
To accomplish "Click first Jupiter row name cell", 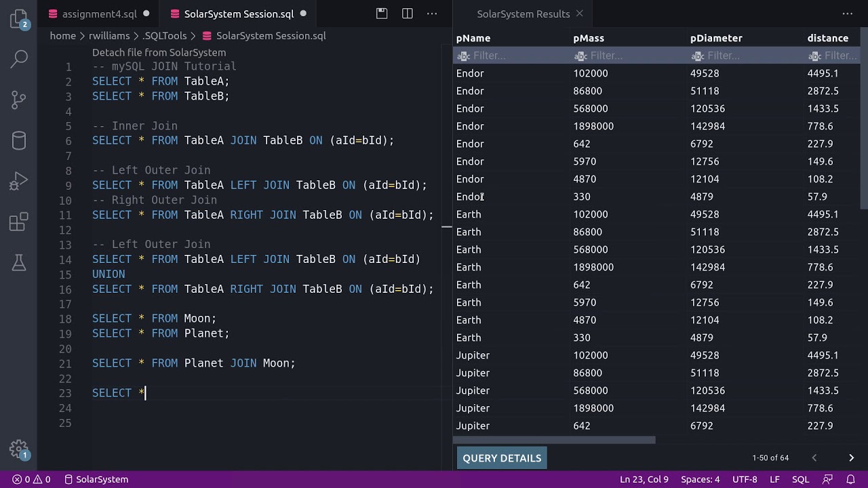I will tap(473, 355).
